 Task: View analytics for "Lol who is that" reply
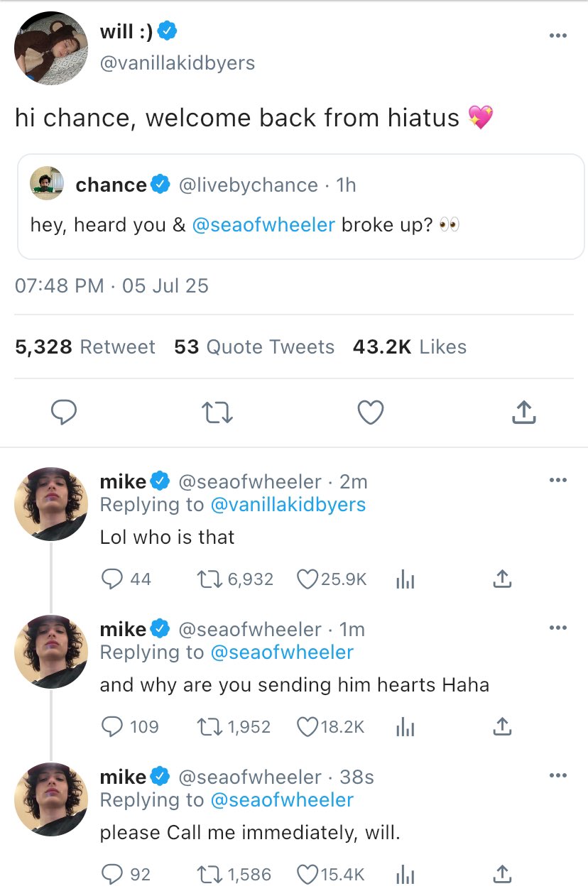[x=403, y=579]
